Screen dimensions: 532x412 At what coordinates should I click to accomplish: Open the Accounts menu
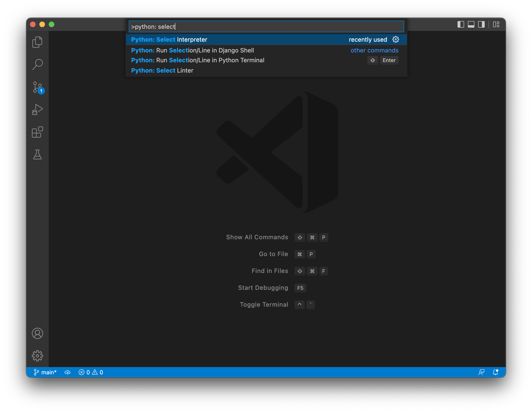pos(37,334)
